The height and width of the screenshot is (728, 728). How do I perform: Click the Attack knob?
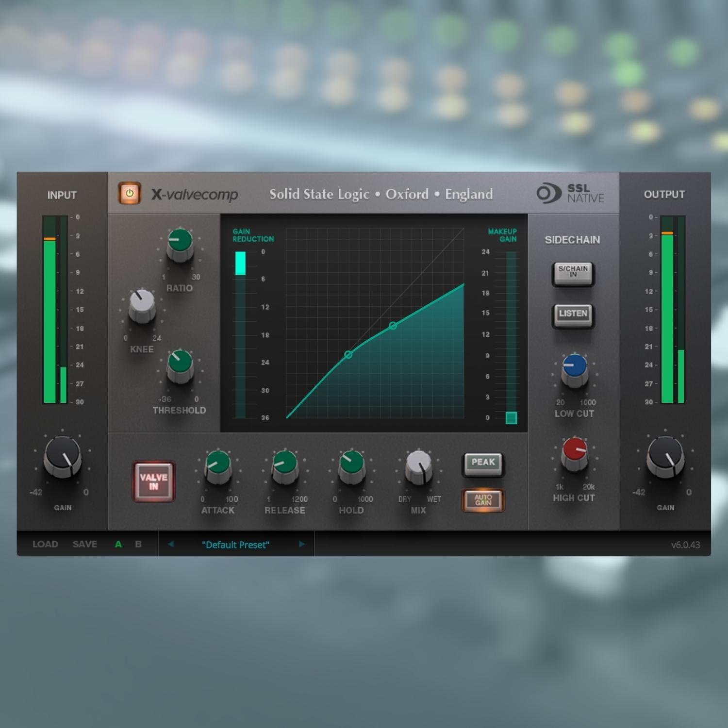click(x=218, y=467)
